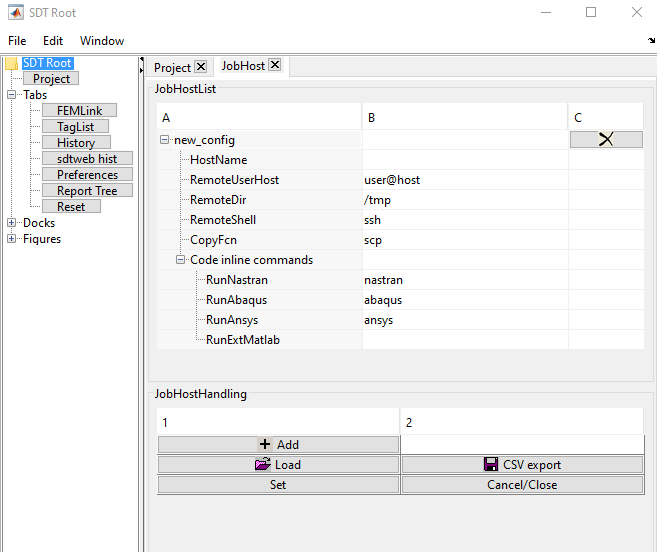Viewport: 657px width, 552px height.
Task: Close the Project tab with its X
Action: click(x=200, y=67)
